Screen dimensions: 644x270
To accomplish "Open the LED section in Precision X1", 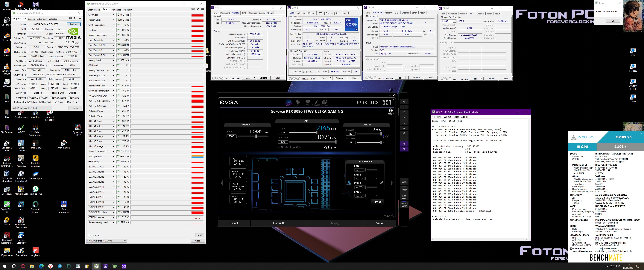I will pyautogui.click(x=297, y=103).
